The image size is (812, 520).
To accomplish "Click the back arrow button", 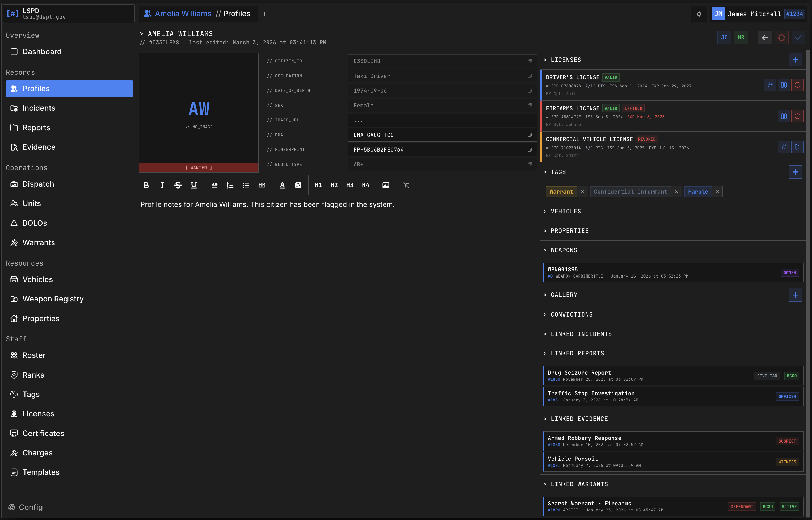I will tap(765, 37).
